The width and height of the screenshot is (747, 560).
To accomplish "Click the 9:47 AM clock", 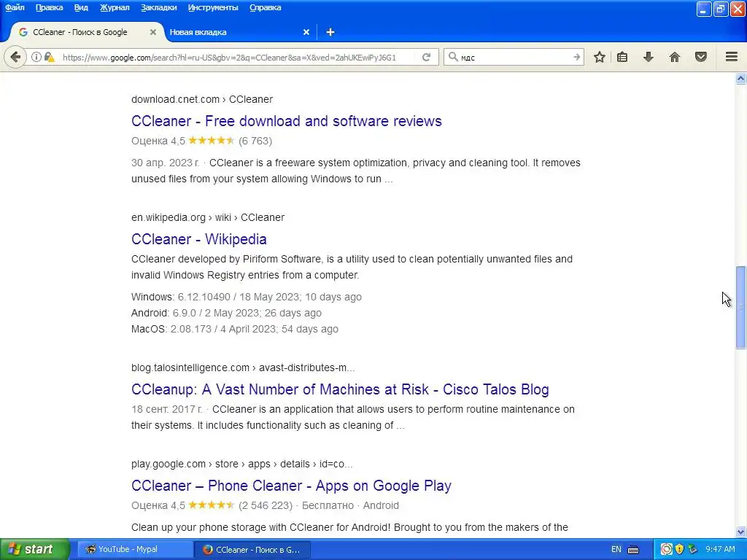I will coord(720,549).
